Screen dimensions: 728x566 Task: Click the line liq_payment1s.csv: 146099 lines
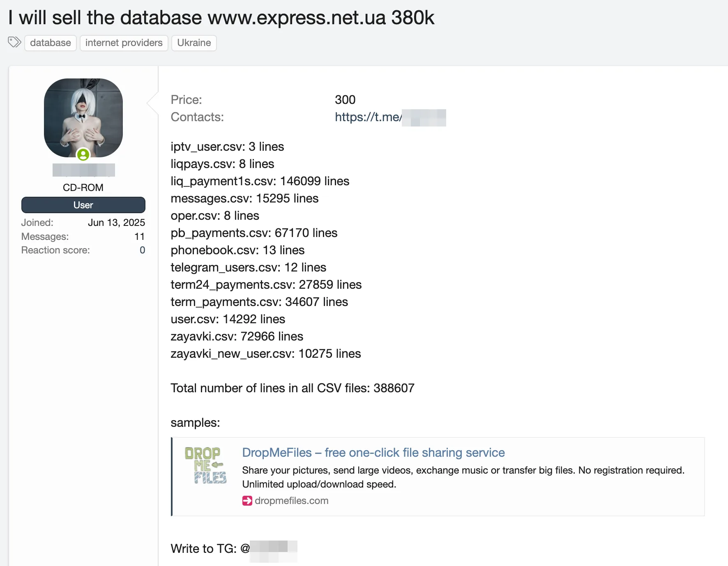[x=260, y=181]
